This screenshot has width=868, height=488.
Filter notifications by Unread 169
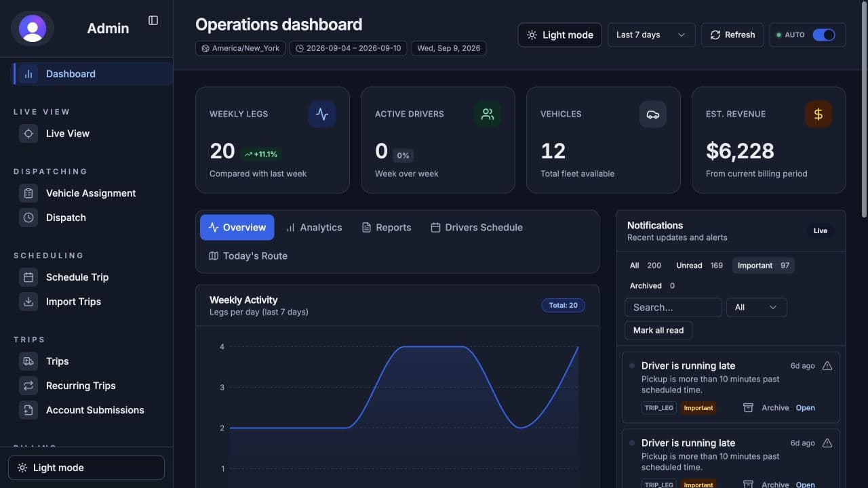tap(699, 266)
